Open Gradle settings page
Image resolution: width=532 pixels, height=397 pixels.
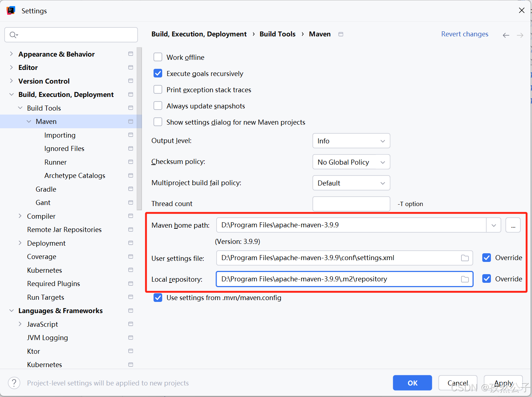click(x=46, y=189)
